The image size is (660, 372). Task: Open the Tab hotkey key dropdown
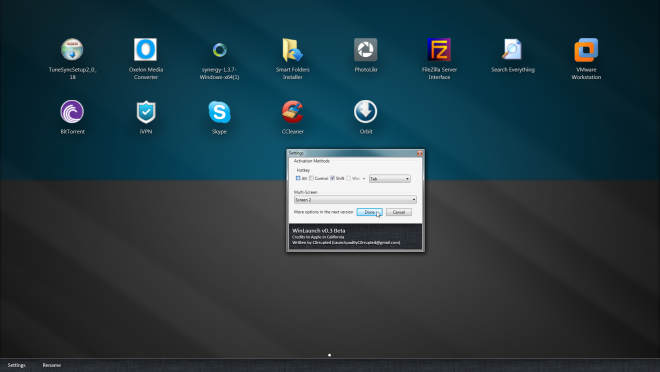[x=390, y=179]
